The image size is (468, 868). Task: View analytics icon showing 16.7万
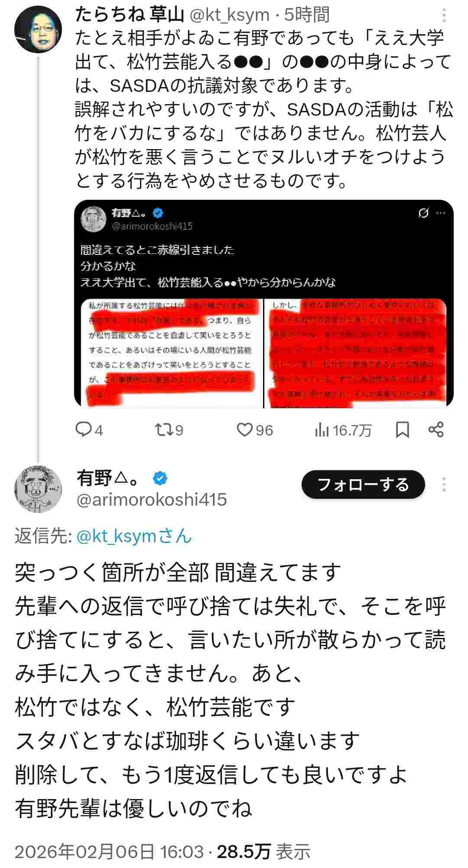coord(343,430)
